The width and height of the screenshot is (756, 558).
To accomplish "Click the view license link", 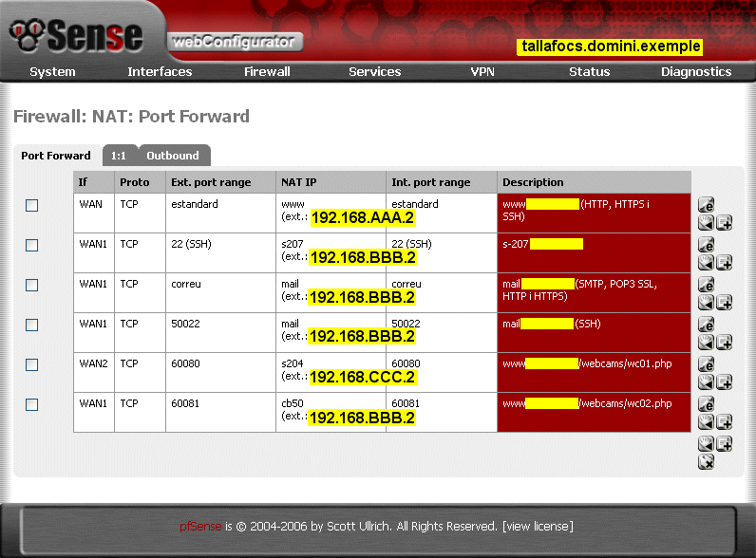I will pos(538,526).
